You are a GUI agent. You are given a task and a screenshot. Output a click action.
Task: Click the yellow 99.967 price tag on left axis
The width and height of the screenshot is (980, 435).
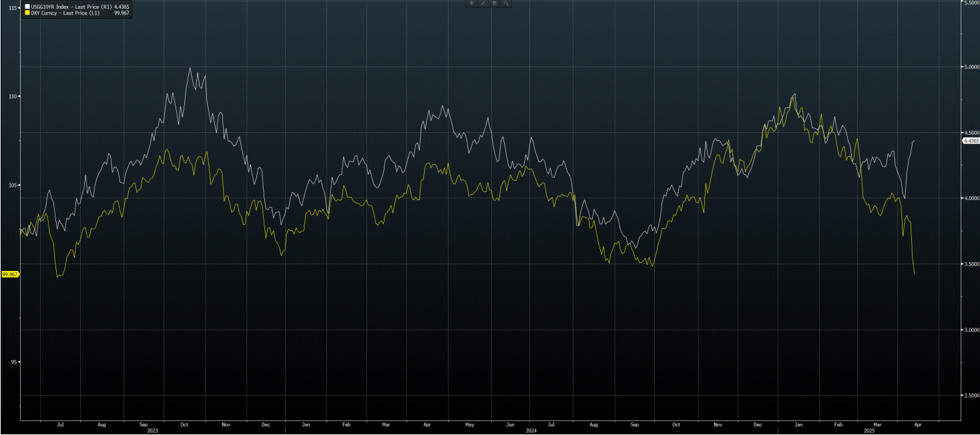click(10, 274)
